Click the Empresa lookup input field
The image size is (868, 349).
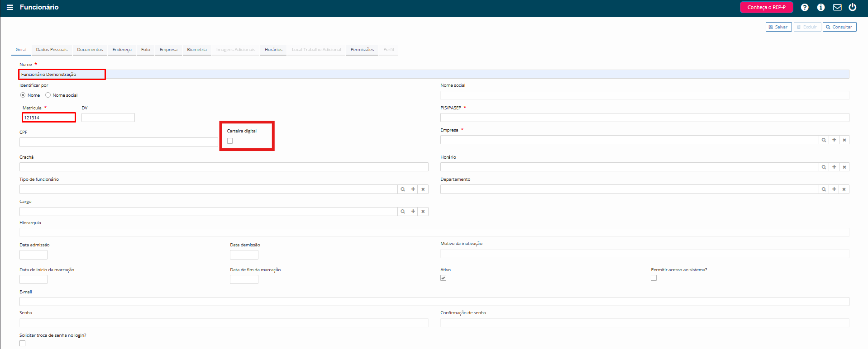(630, 140)
